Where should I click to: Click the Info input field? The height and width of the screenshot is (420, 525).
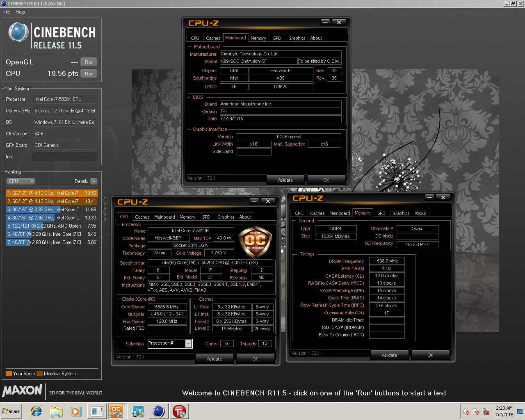[65, 157]
